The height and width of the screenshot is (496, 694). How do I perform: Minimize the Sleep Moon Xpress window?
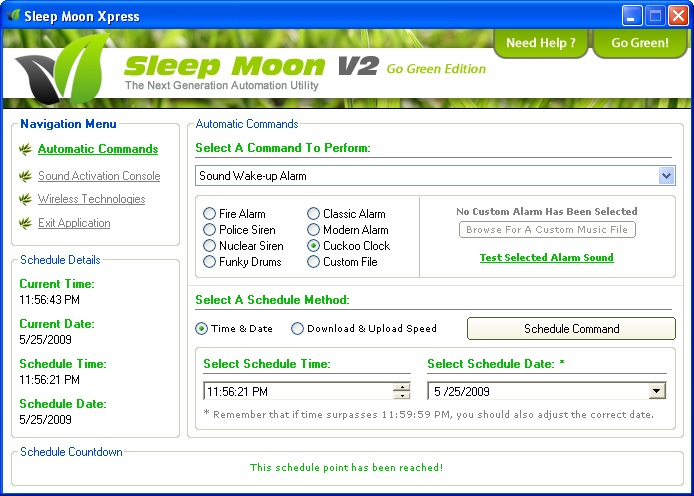point(632,16)
